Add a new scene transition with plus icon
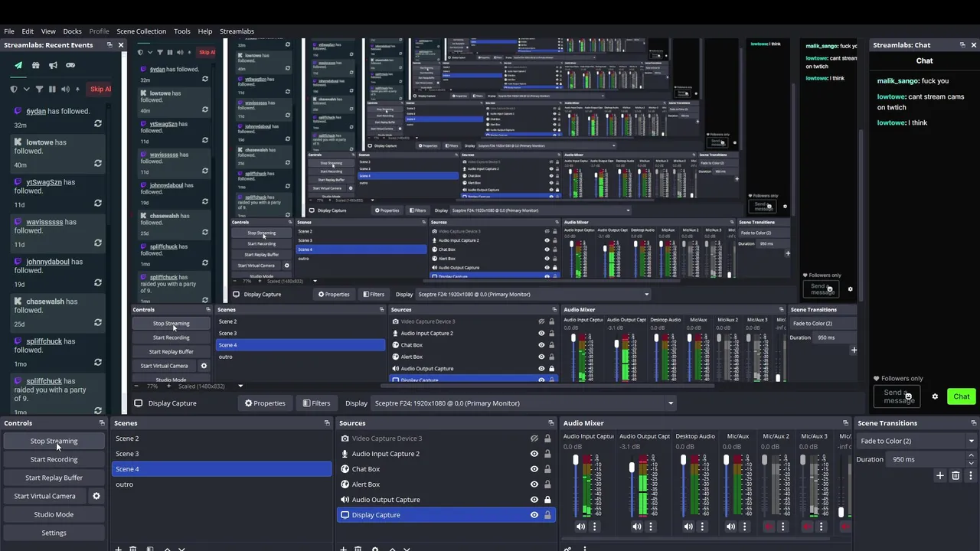Screen dimensions: 980x551 pyautogui.click(x=940, y=476)
